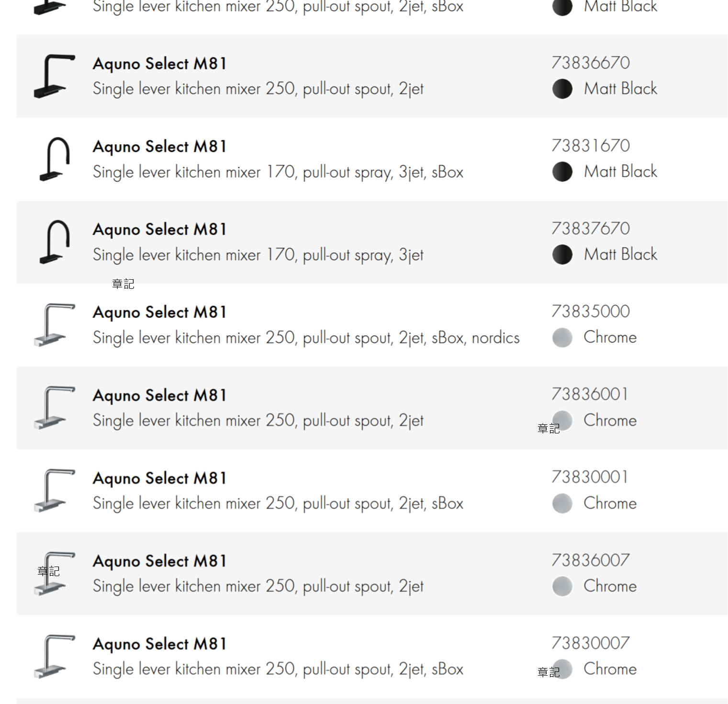
Task: Choose the Chrome swatch for 73830001
Action: (562, 503)
